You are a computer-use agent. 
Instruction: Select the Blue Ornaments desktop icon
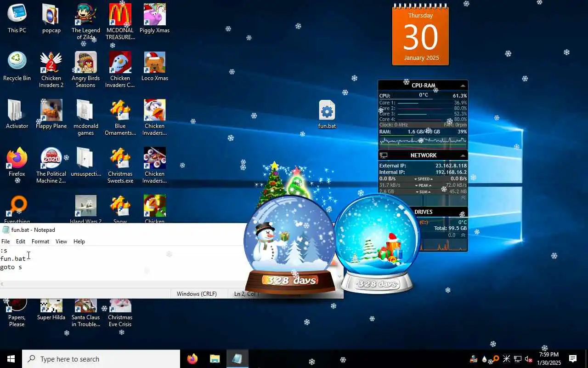[x=120, y=117]
